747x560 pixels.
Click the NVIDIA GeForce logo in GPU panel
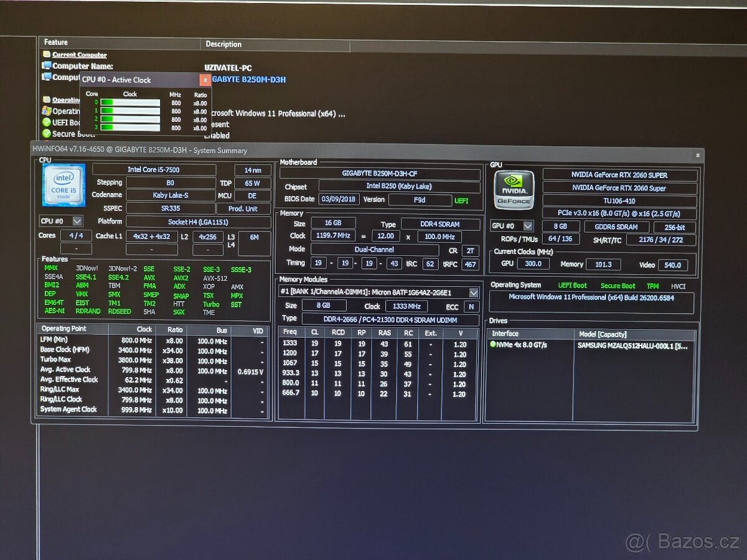[514, 190]
